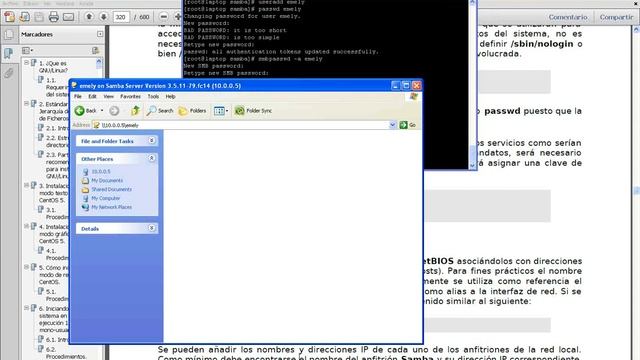Maximize the emely on Samba Server window
The width and height of the screenshot is (640, 360).
pos(406,85)
